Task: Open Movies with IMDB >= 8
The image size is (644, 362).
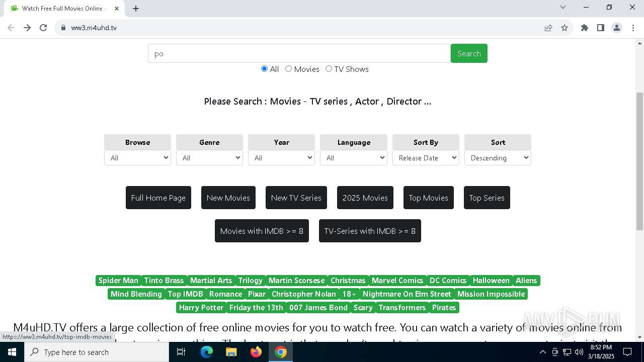Action: [x=262, y=231]
